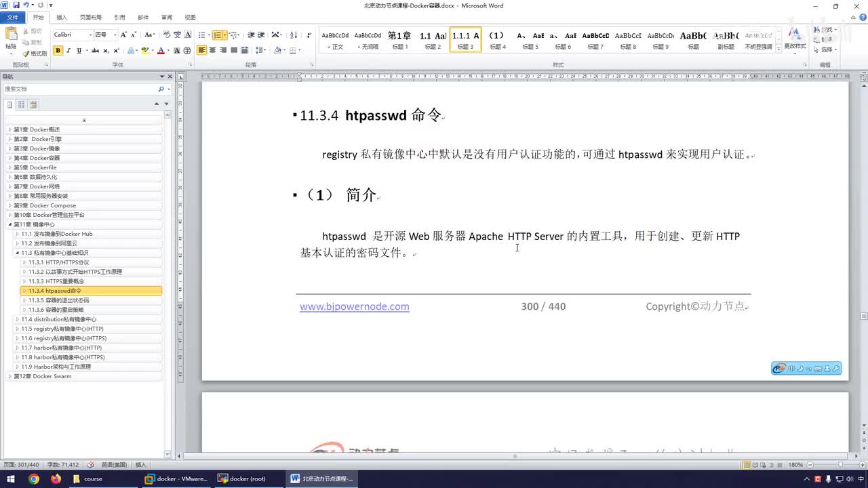Viewport: 868px width, 488px height.
Task: Grow the font size
Action: 123,35
